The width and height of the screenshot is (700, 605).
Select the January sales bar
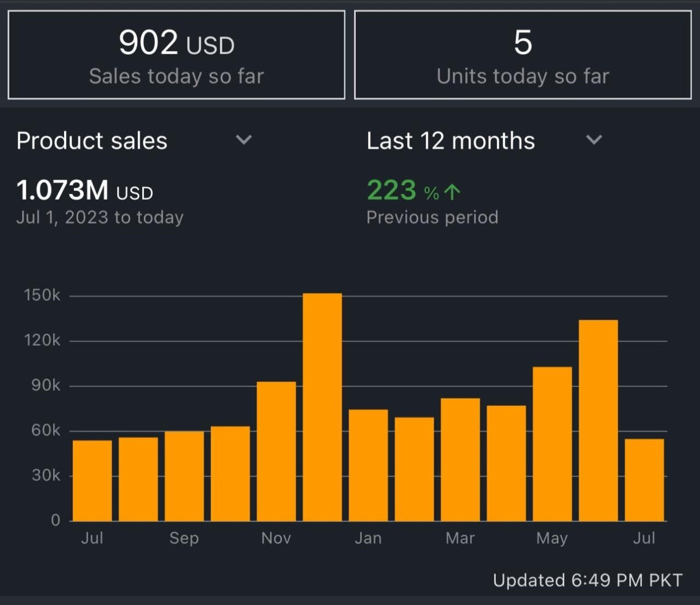coord(368,465)
